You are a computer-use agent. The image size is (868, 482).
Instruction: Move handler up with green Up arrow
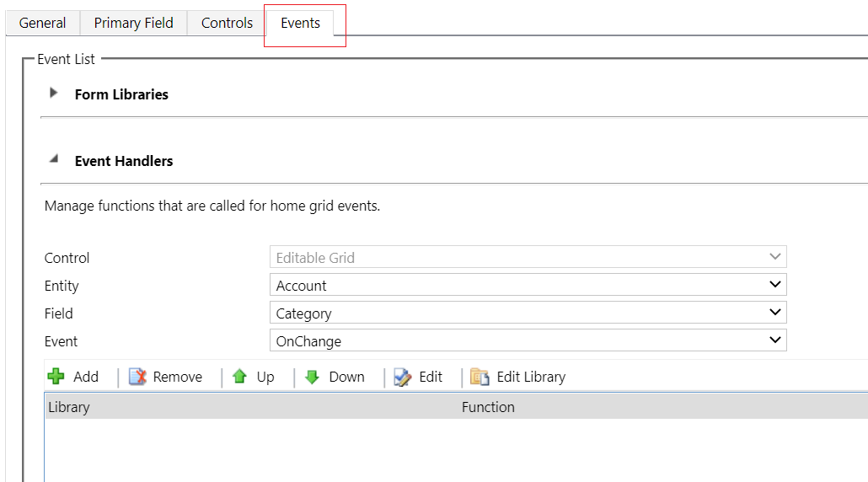pos(240,377)
